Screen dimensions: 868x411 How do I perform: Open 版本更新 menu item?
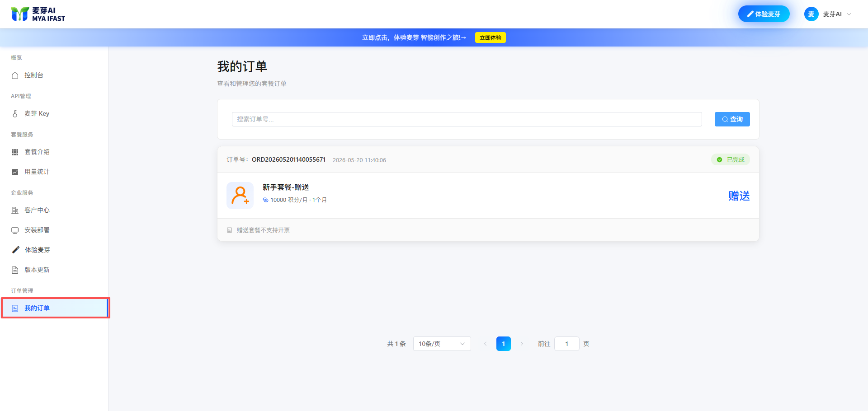click(54, 270)
